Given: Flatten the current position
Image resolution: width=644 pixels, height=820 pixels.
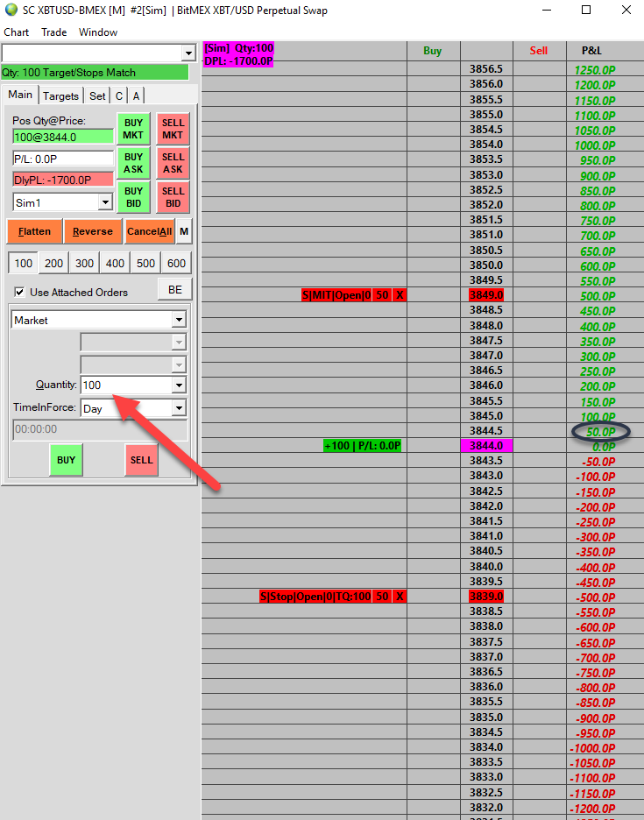Looking at the screenshot, I should coord(34,231).
